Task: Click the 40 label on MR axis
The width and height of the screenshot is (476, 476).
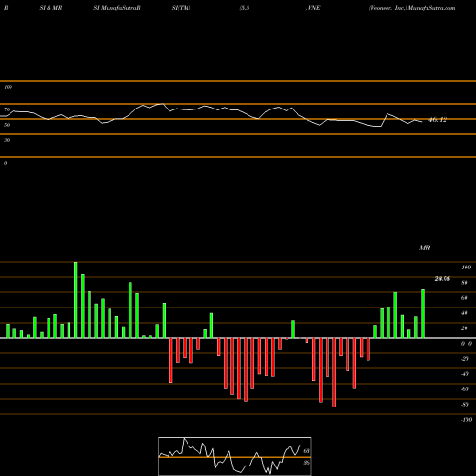Action: 465,313
